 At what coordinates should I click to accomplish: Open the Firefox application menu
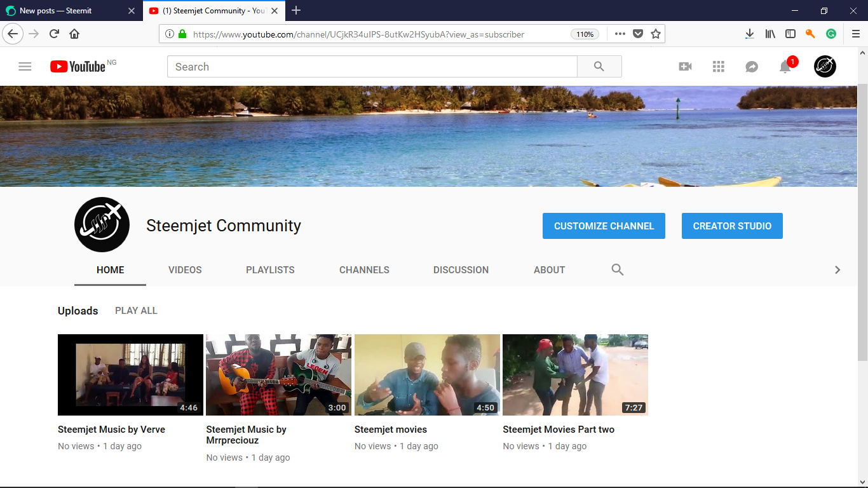(x=855, y=33)
